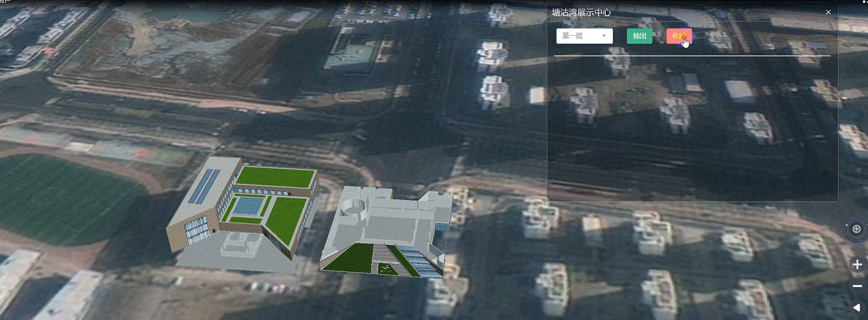Click the dropdown arrow beside 第一层
Screen dimensions: 868x320
coord(604,36)
